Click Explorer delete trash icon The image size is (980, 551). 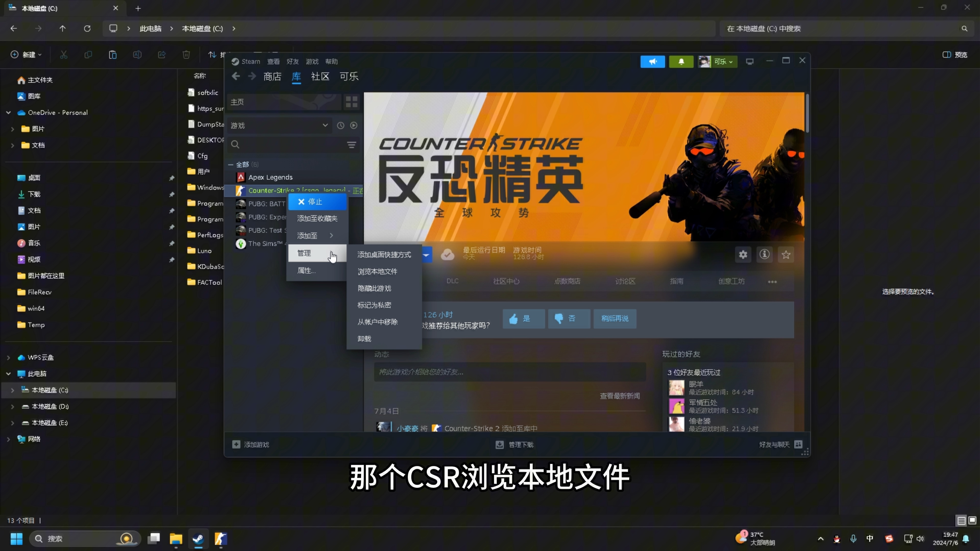pyautogui.click(x=186, y=55)
